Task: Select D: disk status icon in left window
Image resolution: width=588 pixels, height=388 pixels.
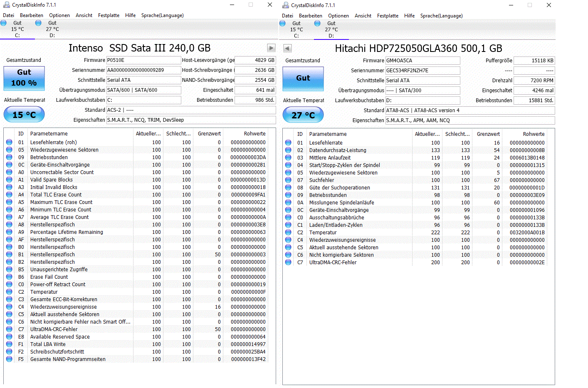Action: 39,23
